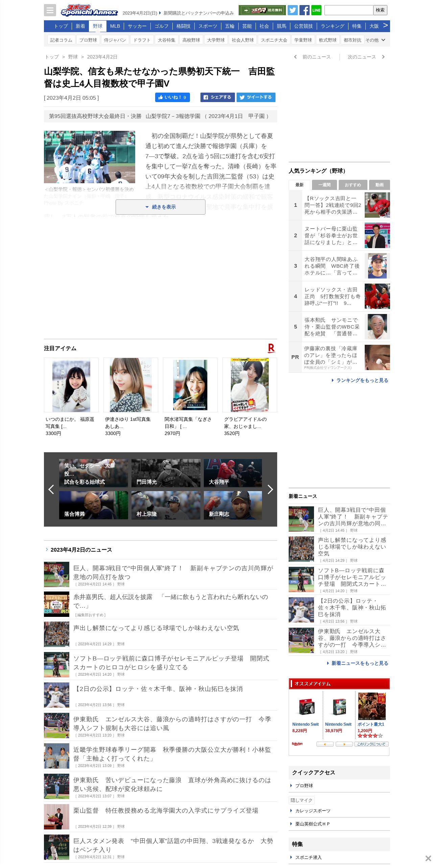This screenshot has height=868, width=434.
Task: Click the search input field
Action: 349,10
